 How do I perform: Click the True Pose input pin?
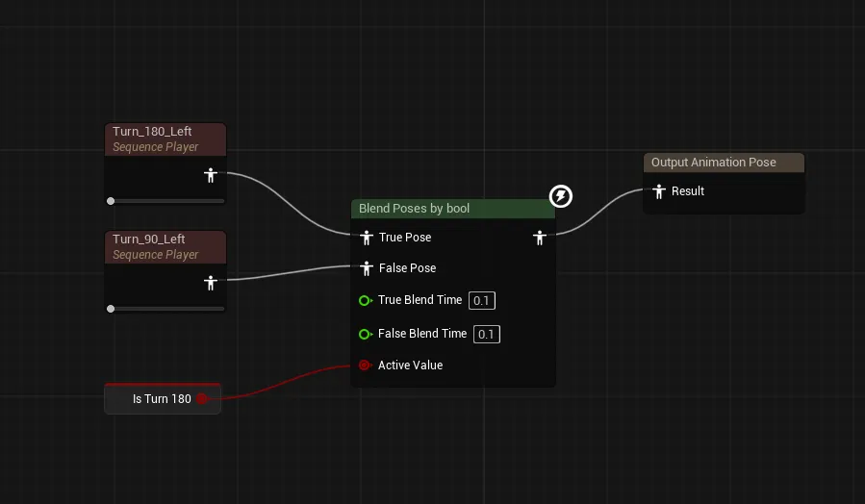pos(367,238)
